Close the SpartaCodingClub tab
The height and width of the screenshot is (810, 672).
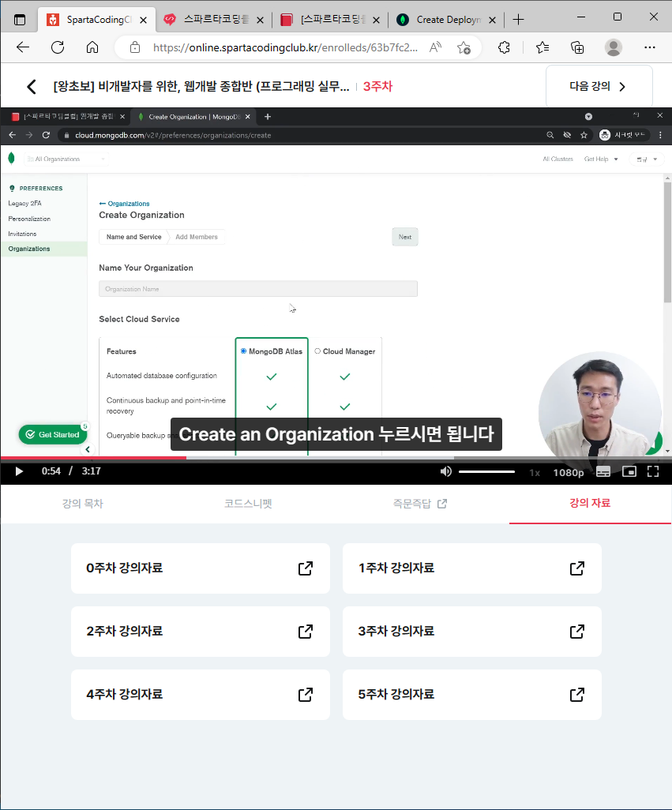143,21
